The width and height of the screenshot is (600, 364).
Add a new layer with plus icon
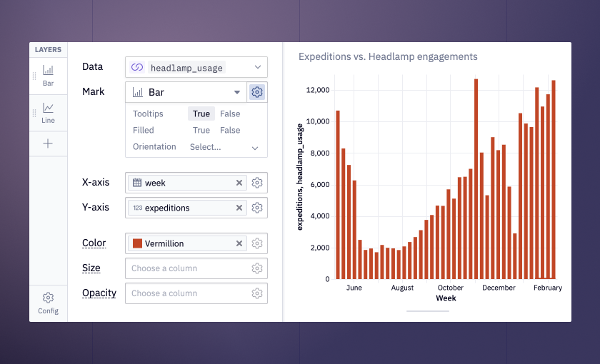[x=48, y=143]
